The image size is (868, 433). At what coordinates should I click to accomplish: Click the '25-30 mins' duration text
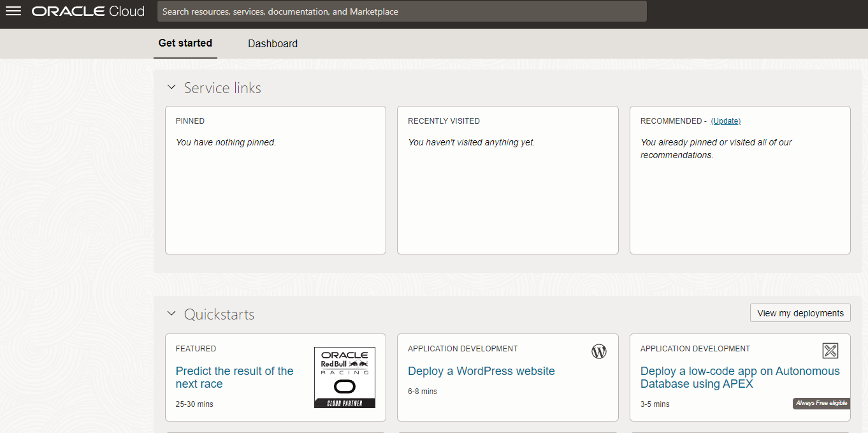point(194,404)
